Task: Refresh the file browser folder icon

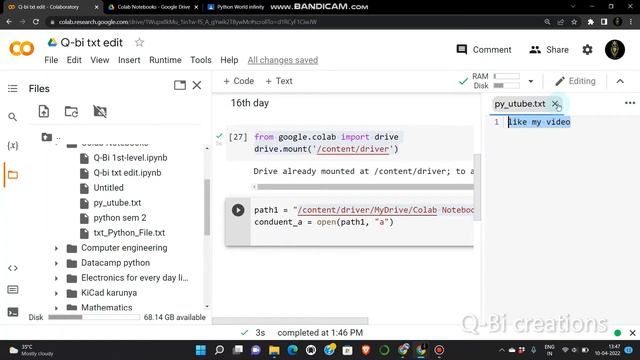Action: point(71,111)
